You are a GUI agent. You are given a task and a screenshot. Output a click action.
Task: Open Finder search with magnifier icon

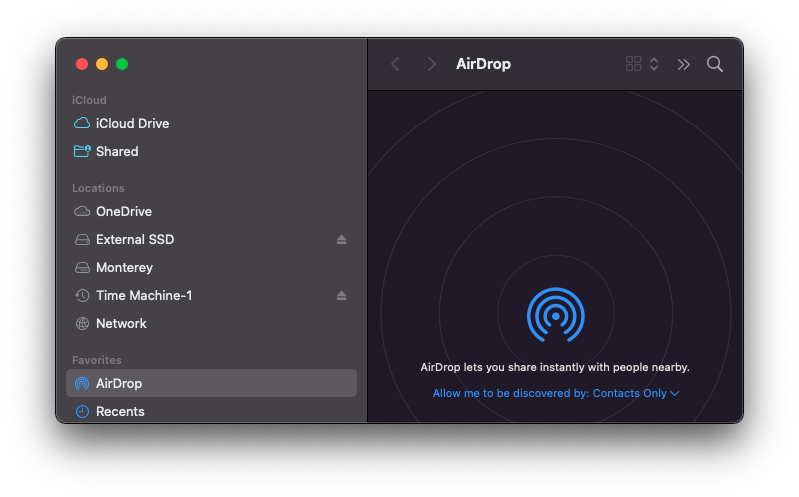click(714, 64)
